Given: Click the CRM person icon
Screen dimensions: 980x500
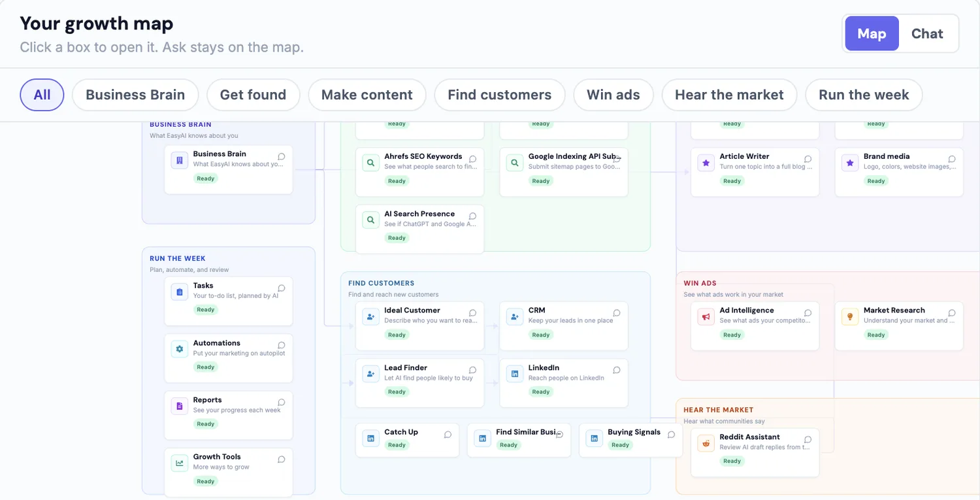Looking at the screenshot, I should [515, 317].
